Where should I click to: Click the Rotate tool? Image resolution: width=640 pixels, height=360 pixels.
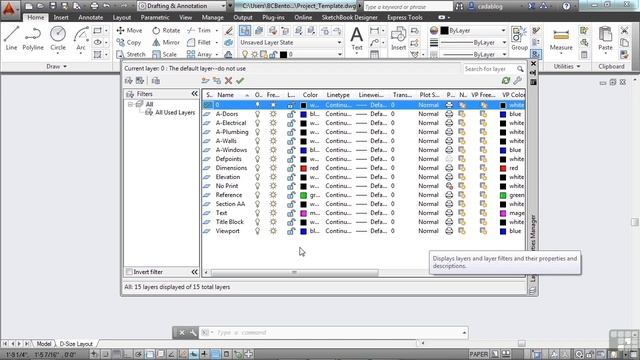(166, 30)
